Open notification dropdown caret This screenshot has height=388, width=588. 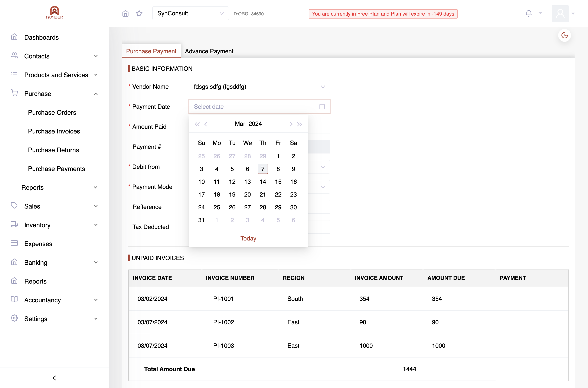coord(540,13)
